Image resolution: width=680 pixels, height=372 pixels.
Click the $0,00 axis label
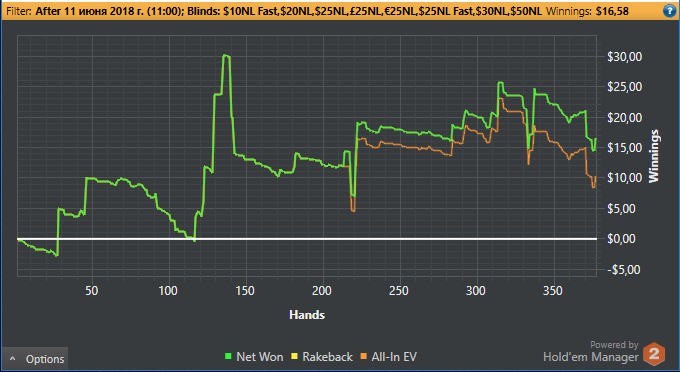tap(621, 238)
